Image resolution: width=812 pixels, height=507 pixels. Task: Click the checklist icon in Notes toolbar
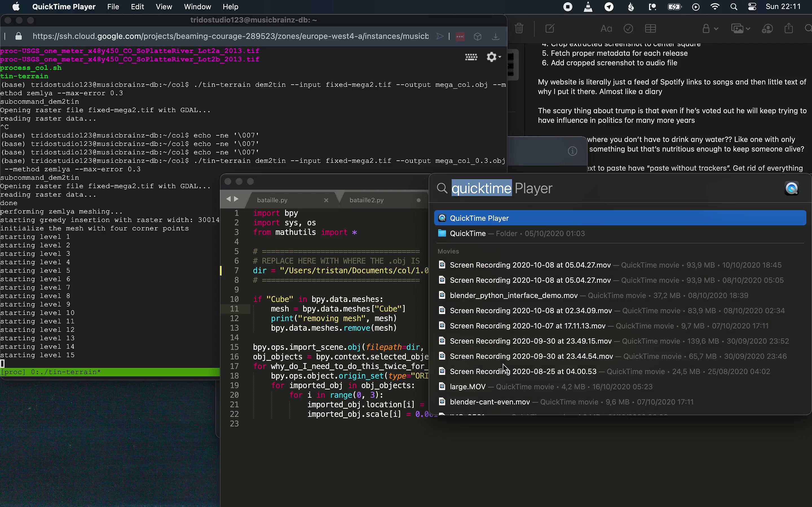coord(628,29)
